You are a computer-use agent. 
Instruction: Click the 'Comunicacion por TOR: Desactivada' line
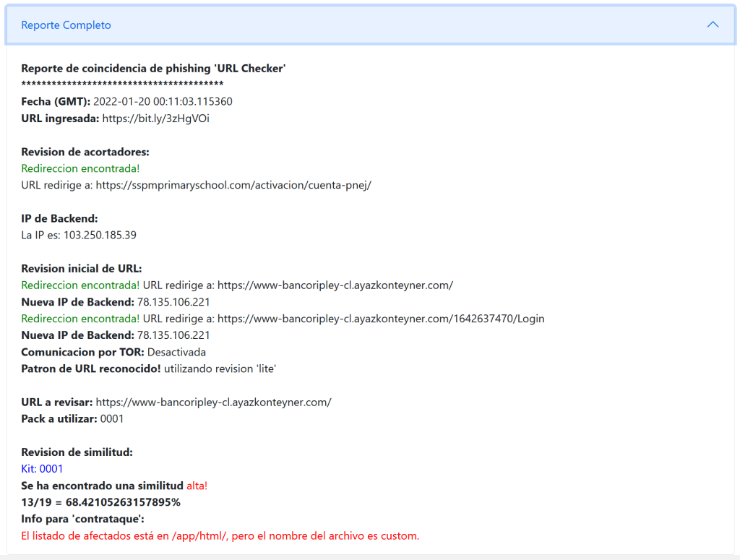pos(113,352)
